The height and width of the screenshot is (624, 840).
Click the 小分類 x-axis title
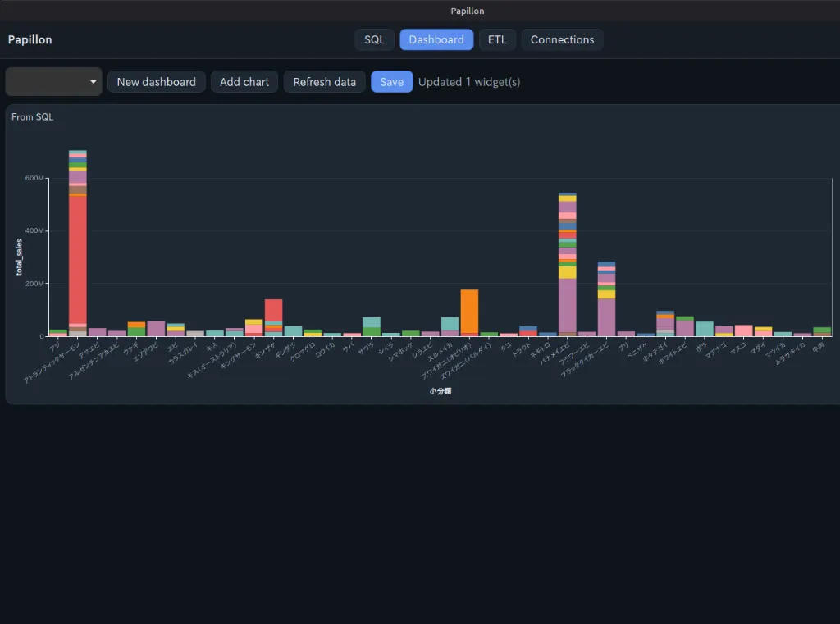(441, 391)
